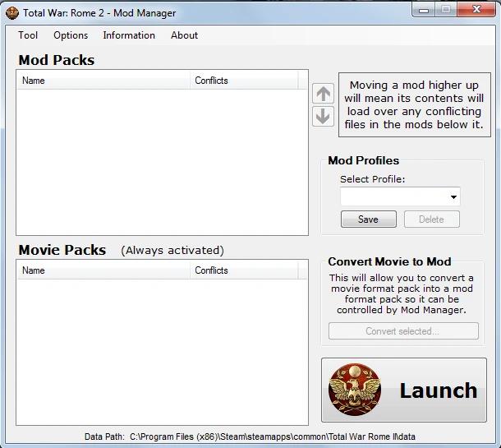Click the move mod up arrow
Screen dimensions: 501x448
(324, 94)
